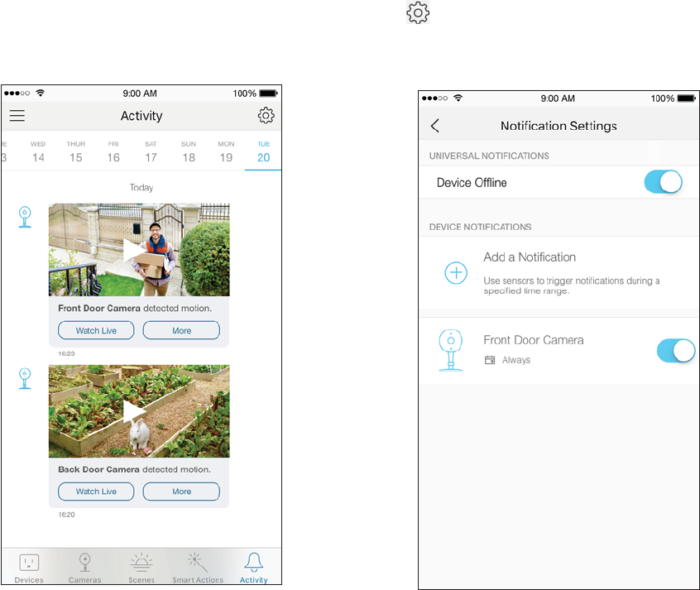Tap 'Use sensors to trigger notifications' description
The width and height of the screenshot is (700, 590).
pyautogui.click(x=572, y=285)
